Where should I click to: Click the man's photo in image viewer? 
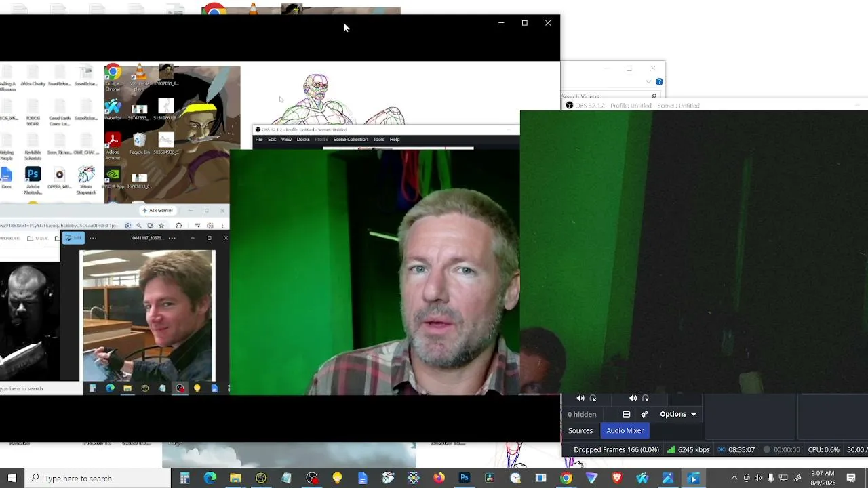click(148, 315)
